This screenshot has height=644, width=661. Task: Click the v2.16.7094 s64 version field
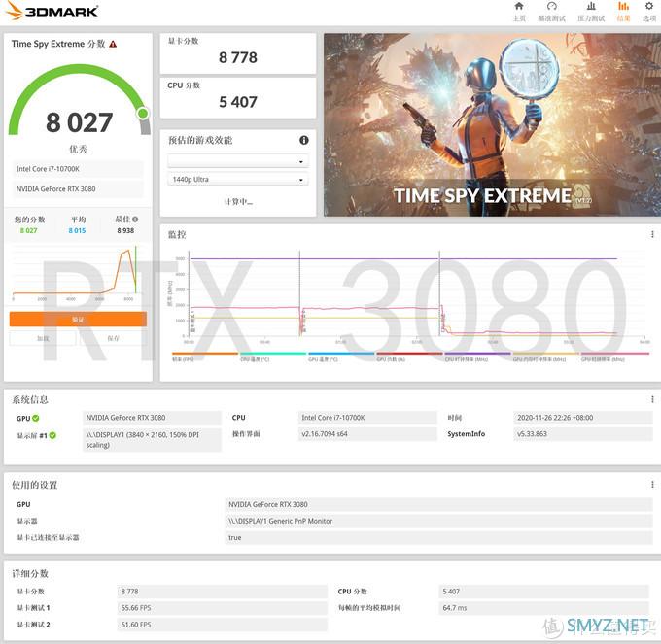[x=367, y=434]
